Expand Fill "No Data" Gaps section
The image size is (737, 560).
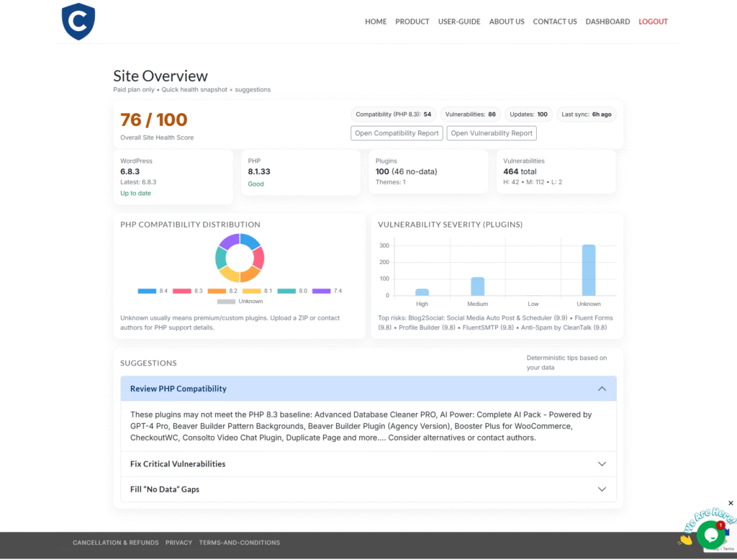point(602,489)
